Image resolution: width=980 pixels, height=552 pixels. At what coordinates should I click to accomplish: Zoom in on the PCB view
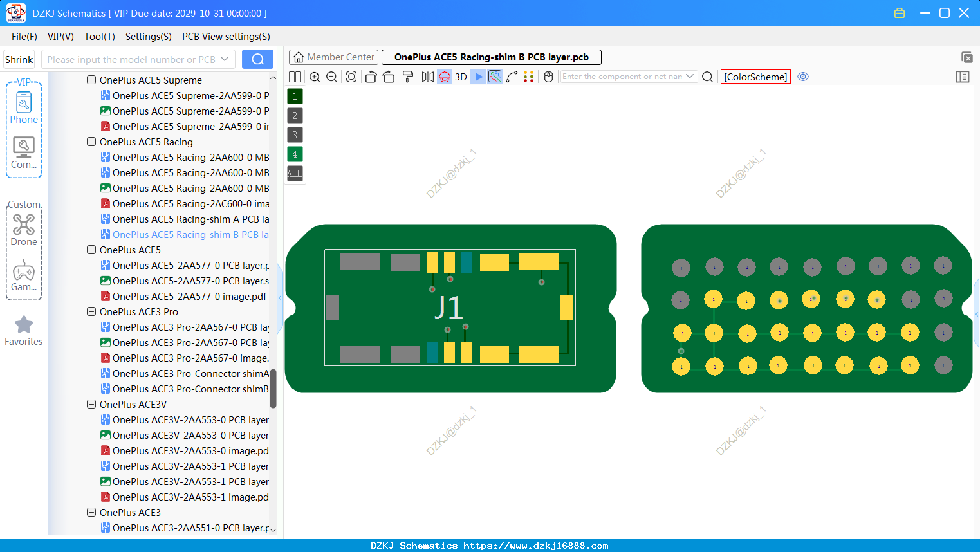(x=315, y=77)
